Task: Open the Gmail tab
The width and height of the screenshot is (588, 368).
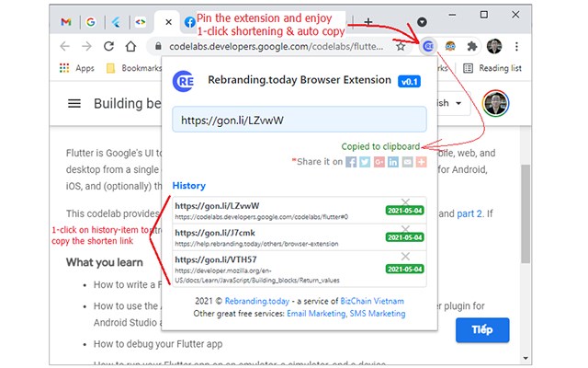Action: click(66, 22)
